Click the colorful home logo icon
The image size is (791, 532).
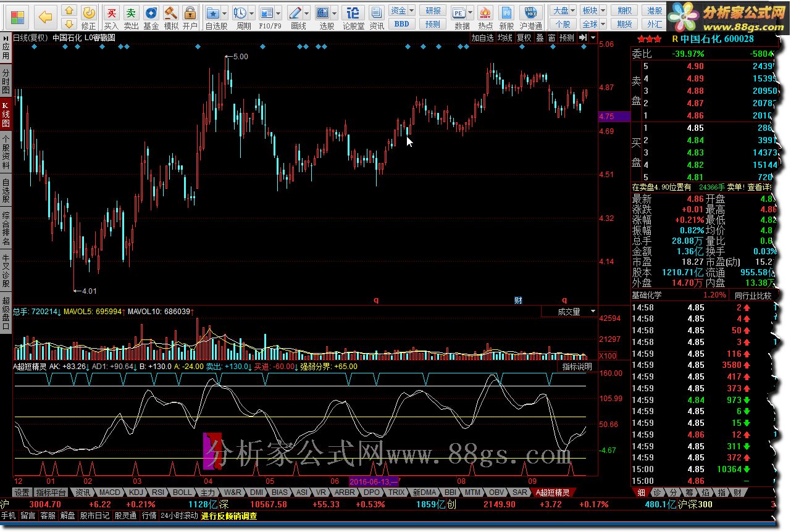tap(19, 16)
